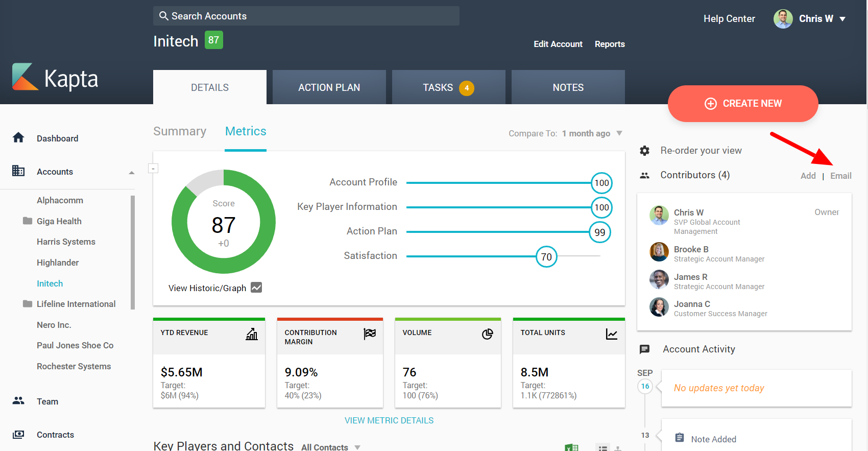
Task: Select Rochester Systems account
Action: click(74, 366)
